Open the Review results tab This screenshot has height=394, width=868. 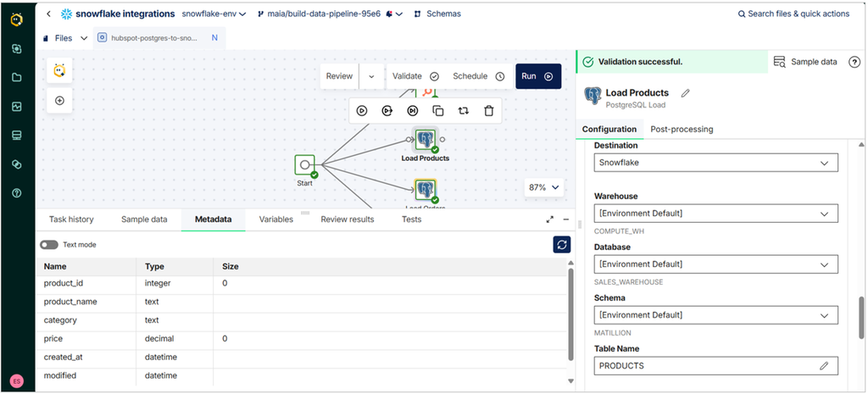[x=348, y=219]
